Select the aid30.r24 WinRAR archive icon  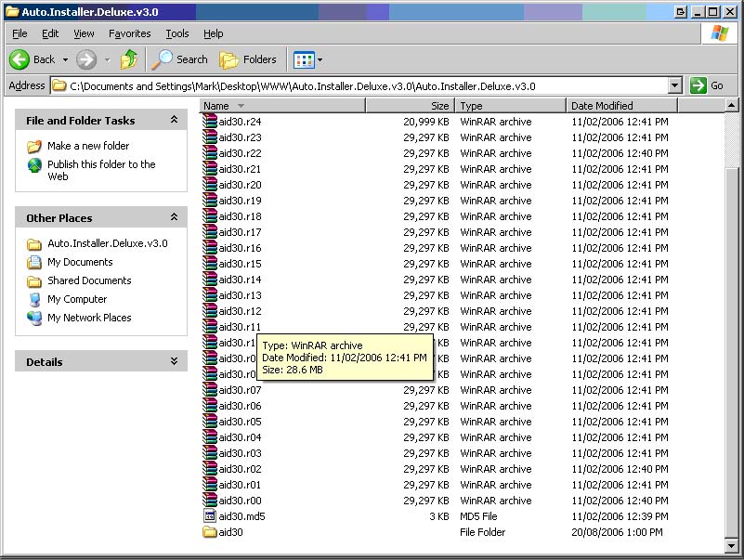(x=210, y=122)
